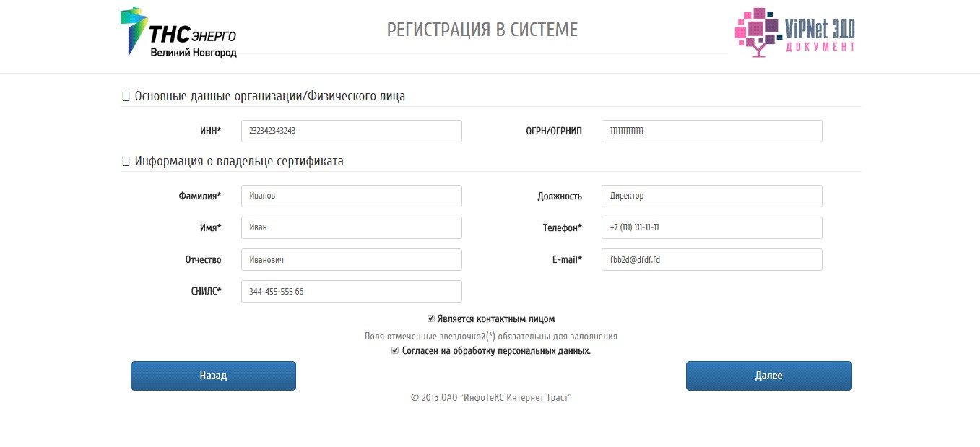Click the Основные данные организации section heading
The width and height of the screenshot is (980, 447).
point(270,96)
